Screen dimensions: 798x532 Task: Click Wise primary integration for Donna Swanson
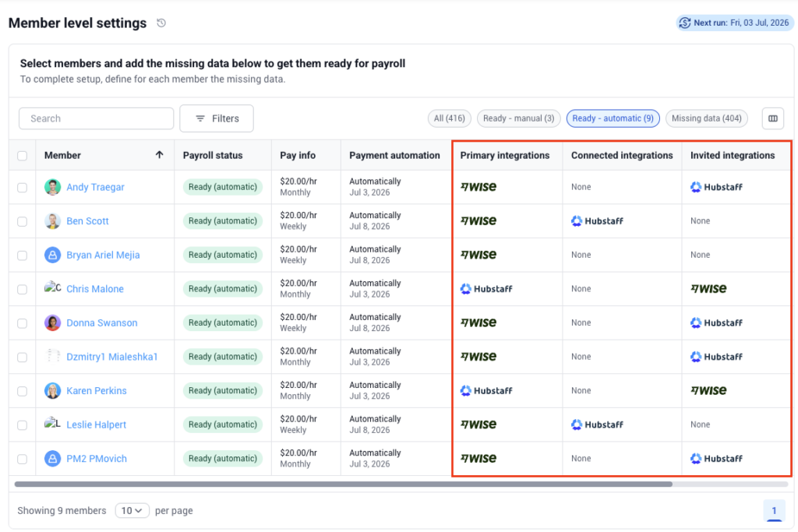[x=478, y=322]
